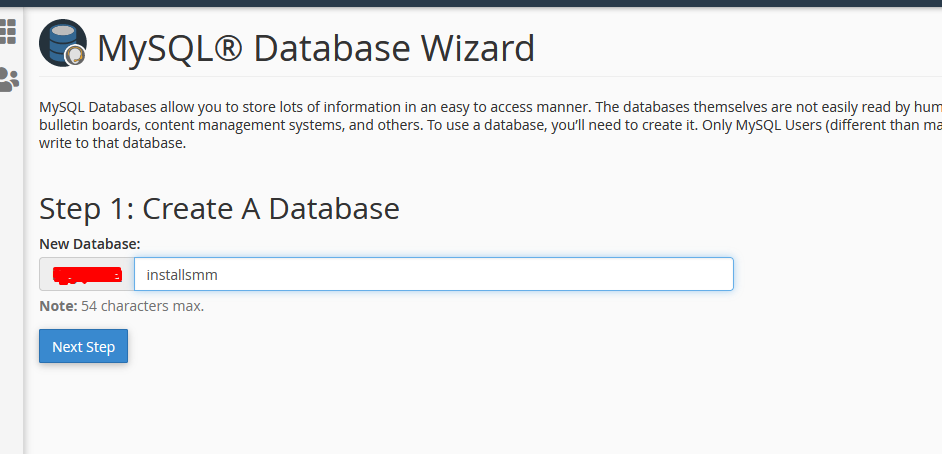The image size is (942, 454).
Task: Click the "54 characters max." note text
Action: click(142, 306)
